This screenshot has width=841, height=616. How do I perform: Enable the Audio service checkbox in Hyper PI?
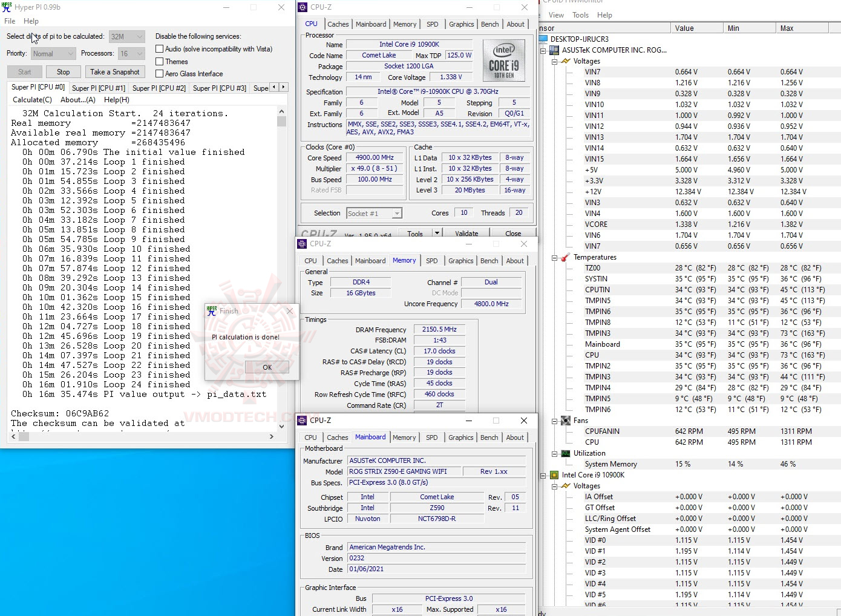point(160,49)
